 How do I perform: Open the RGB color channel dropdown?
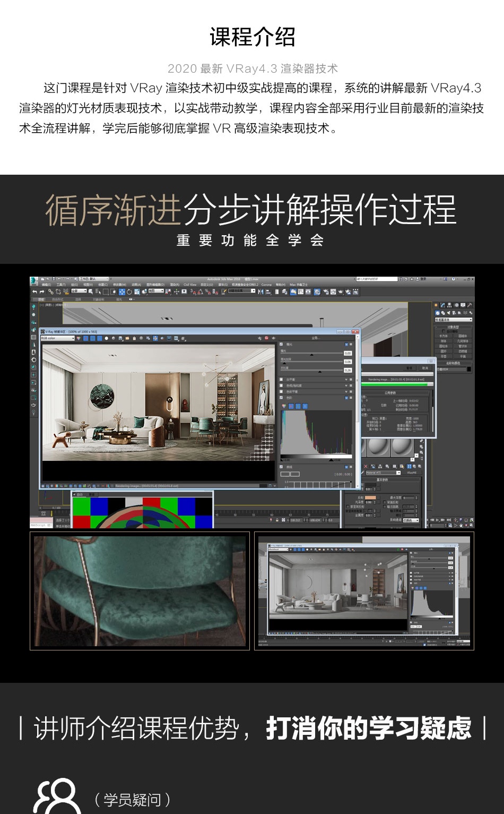(58, 338)
